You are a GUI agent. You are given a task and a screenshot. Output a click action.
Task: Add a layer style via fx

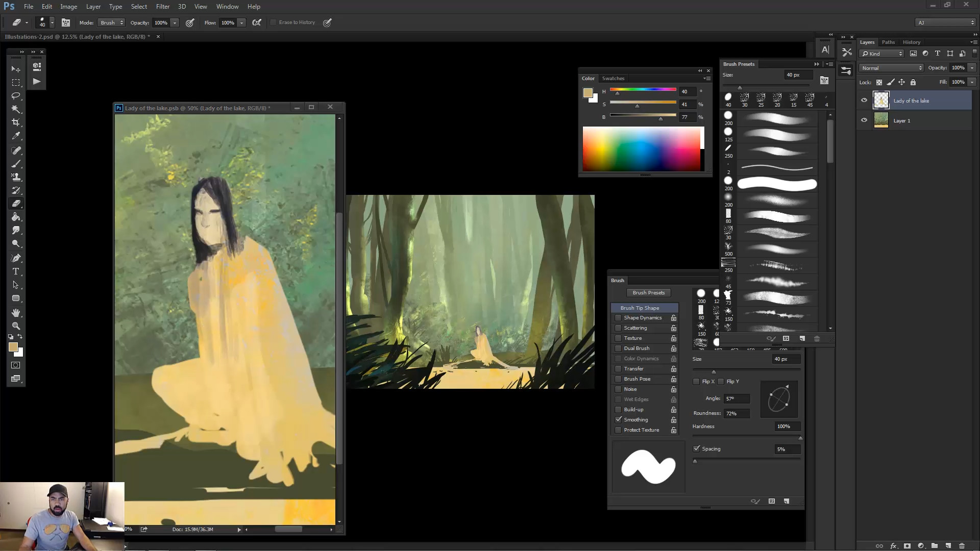[893, 546]
